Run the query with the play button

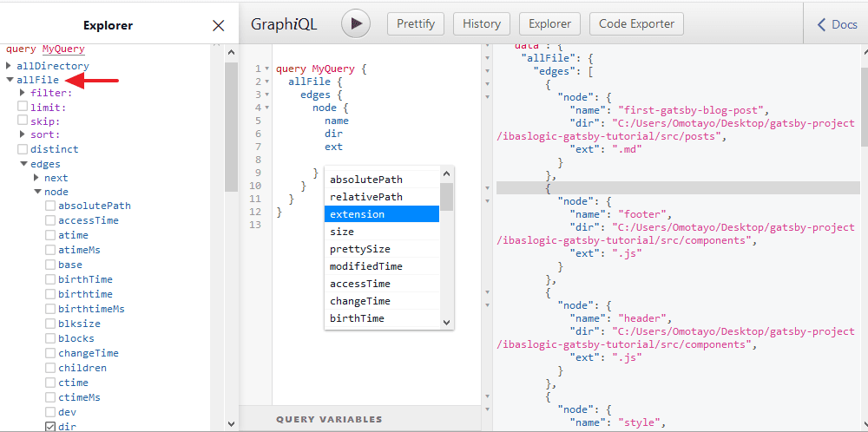tap(355, 23)
